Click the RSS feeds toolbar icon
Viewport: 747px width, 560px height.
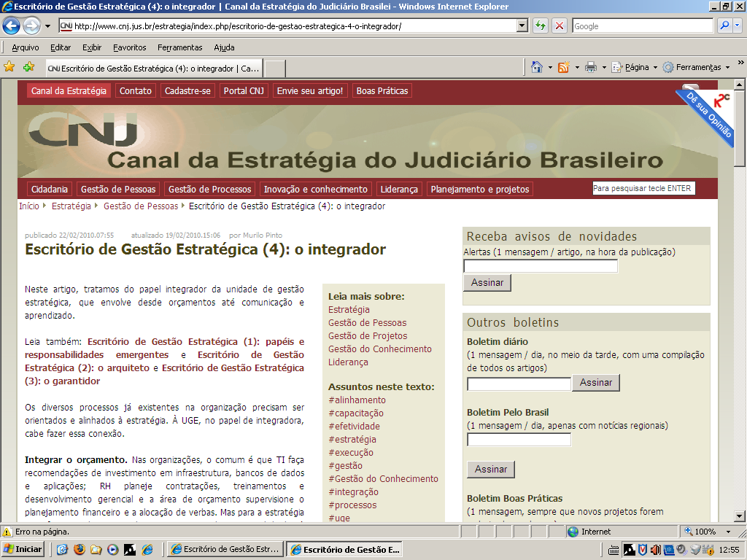[x=563, y=67]
